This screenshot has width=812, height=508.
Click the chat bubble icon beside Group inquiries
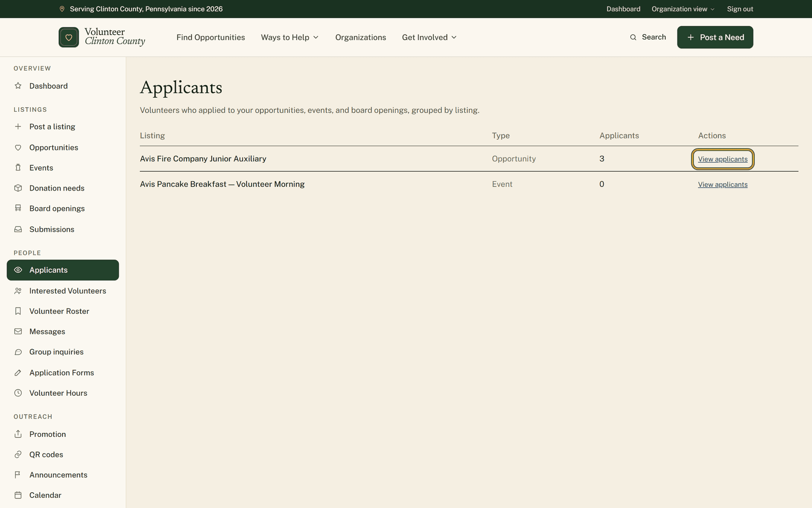pos(18,352)
